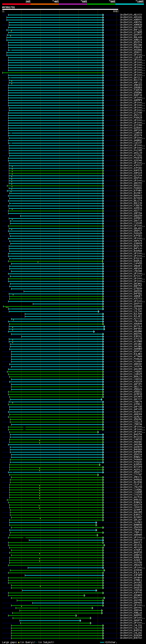Click hit label UniRef100_Q3SEA6

(x=131, y=570)
